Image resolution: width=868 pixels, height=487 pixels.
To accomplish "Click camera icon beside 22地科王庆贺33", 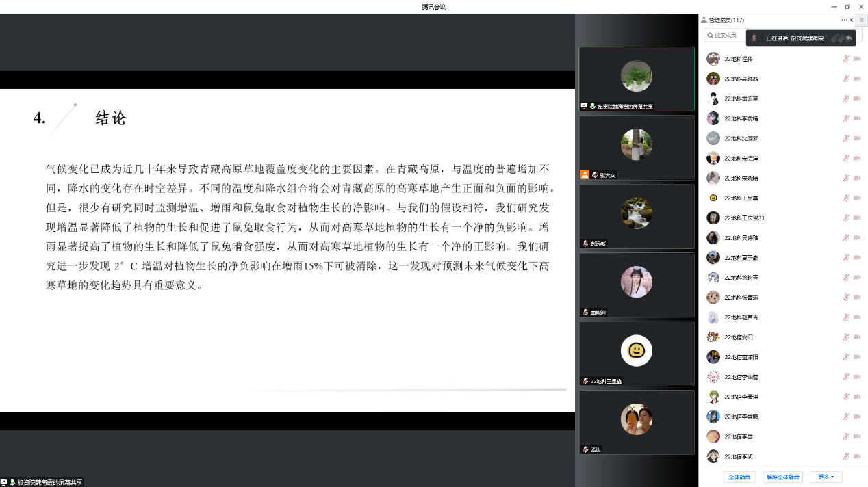I will pos(857,218).
